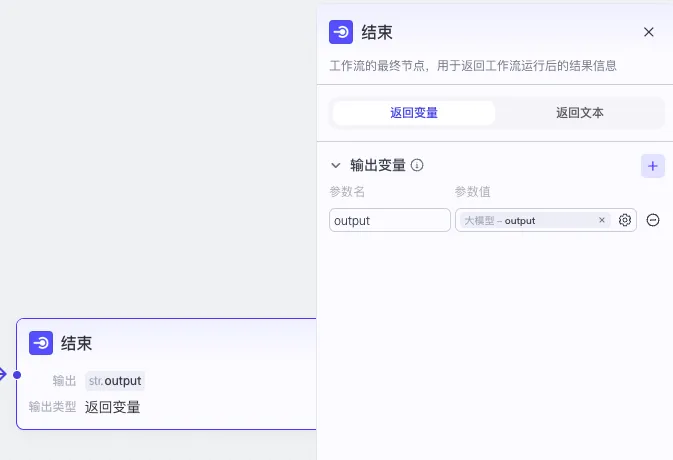Click the output parameter name input field
This screenshot has height=460, width=673.
[x=390, y=221]
